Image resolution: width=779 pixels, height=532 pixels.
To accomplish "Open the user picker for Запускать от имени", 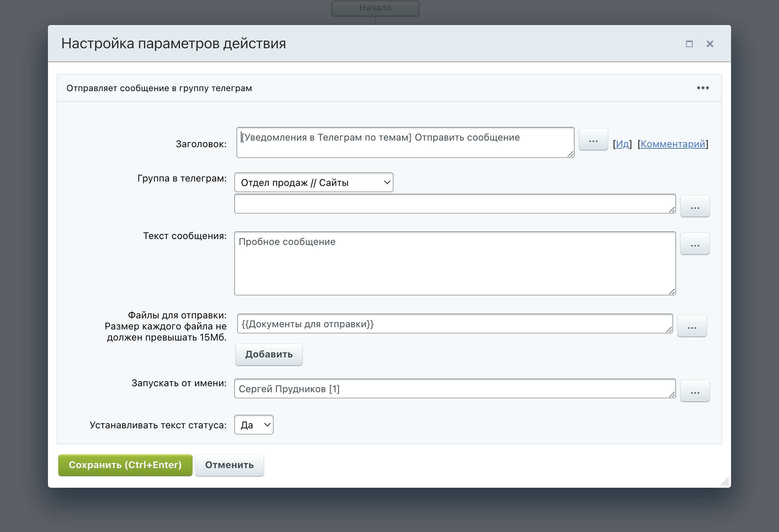I will [x=695, y=391].
